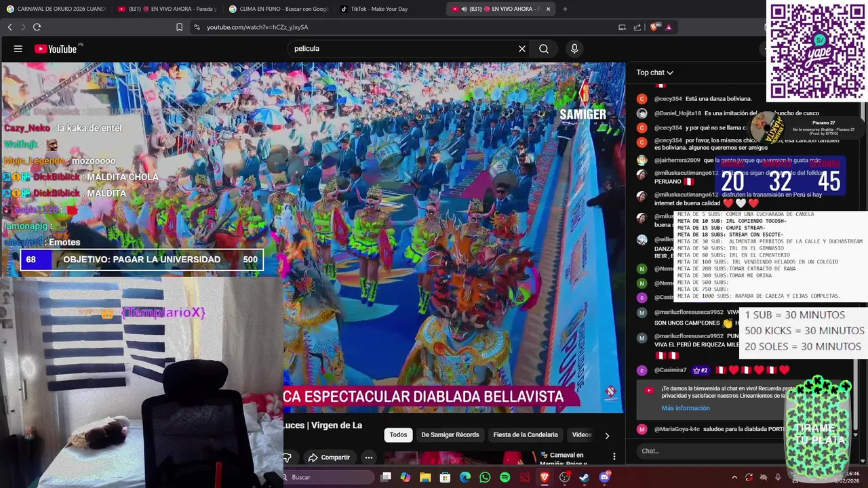Close the active YouTube tab
Screen dimensions: 868x488
pyautogui.click(x=548, y=9)
